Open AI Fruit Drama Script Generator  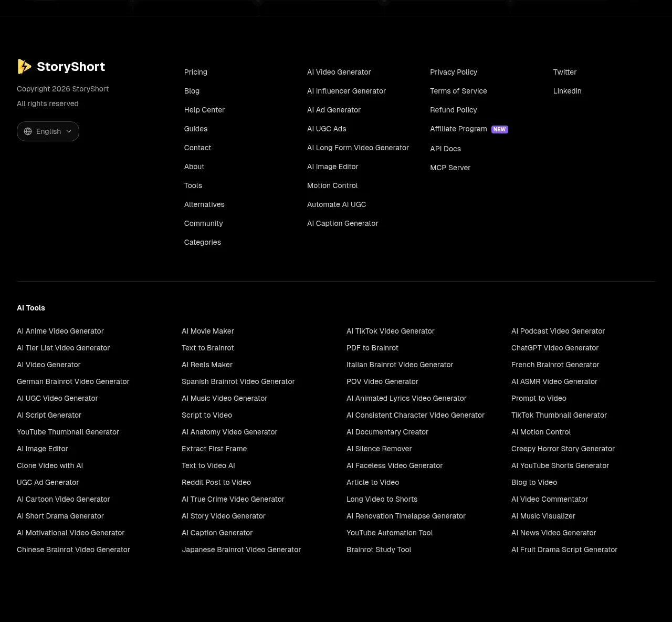point(564,550)
